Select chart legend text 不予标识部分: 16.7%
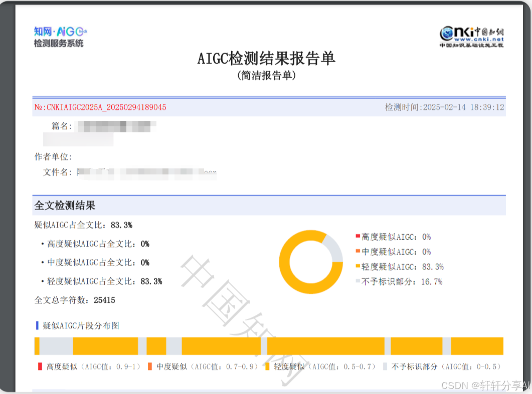 tap(402, 282)
